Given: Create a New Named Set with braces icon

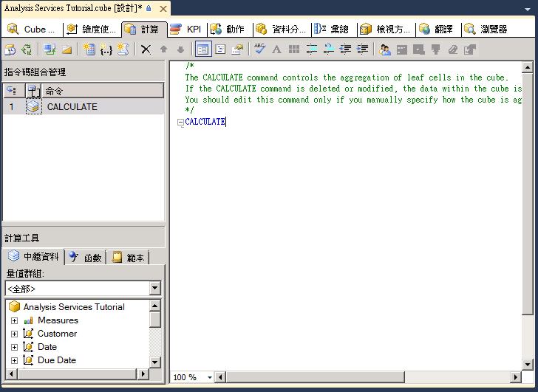Looking at the screenshot, I should [106, 49].
